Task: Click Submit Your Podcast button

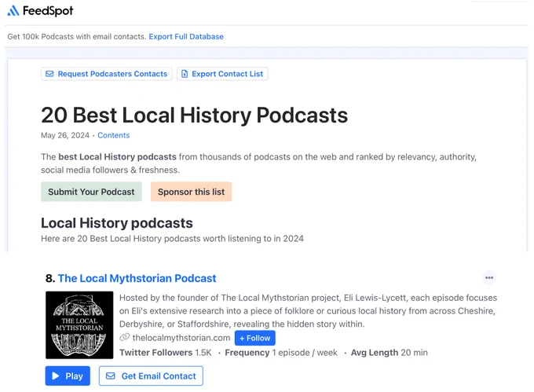Action: (91, 192)
